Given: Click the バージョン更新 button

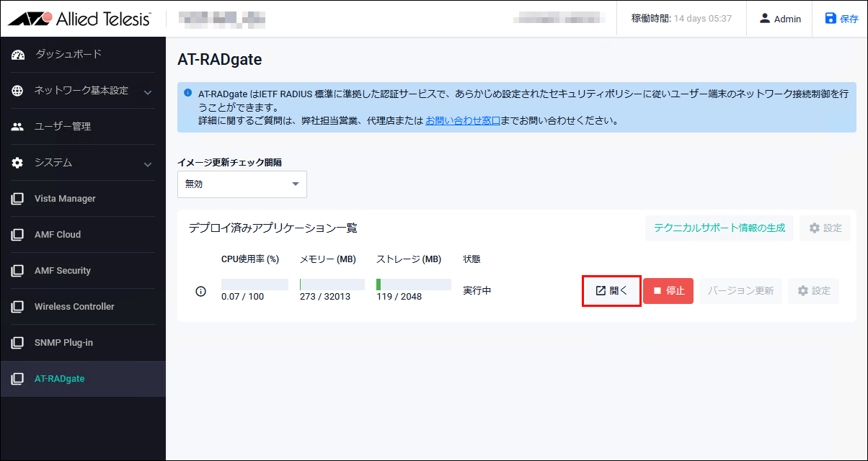Looking at the screenshot, I should coord(740,291).
